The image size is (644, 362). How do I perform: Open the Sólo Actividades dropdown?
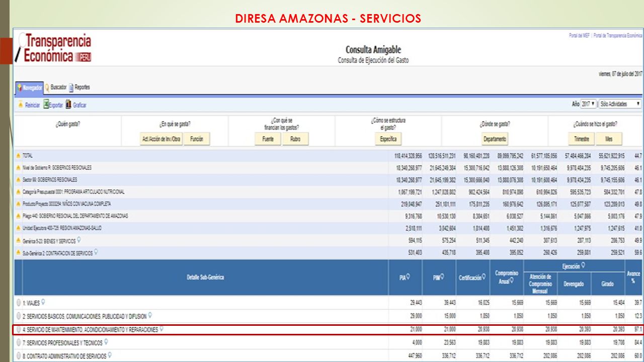(x=620, y=104)
